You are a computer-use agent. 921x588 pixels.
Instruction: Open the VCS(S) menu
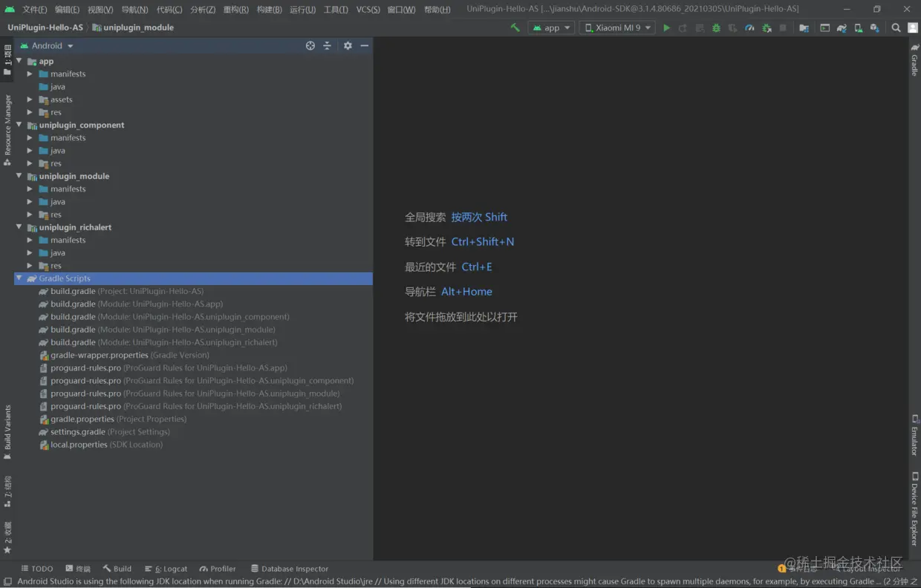(x=368, y=10)
